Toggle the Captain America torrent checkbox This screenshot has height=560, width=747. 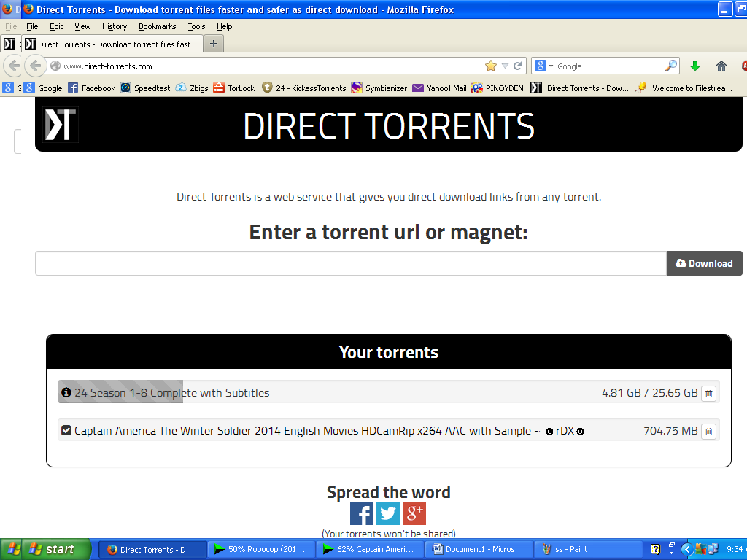(66, 430)
